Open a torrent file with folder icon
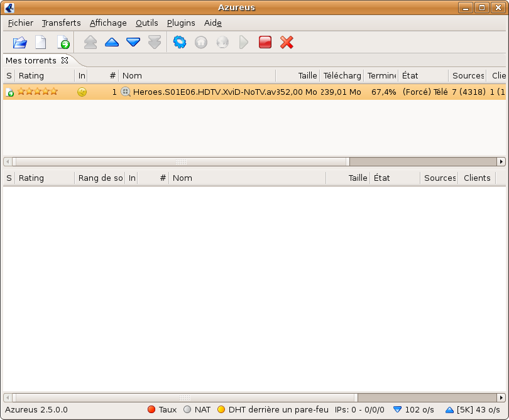 click(20, 43)
